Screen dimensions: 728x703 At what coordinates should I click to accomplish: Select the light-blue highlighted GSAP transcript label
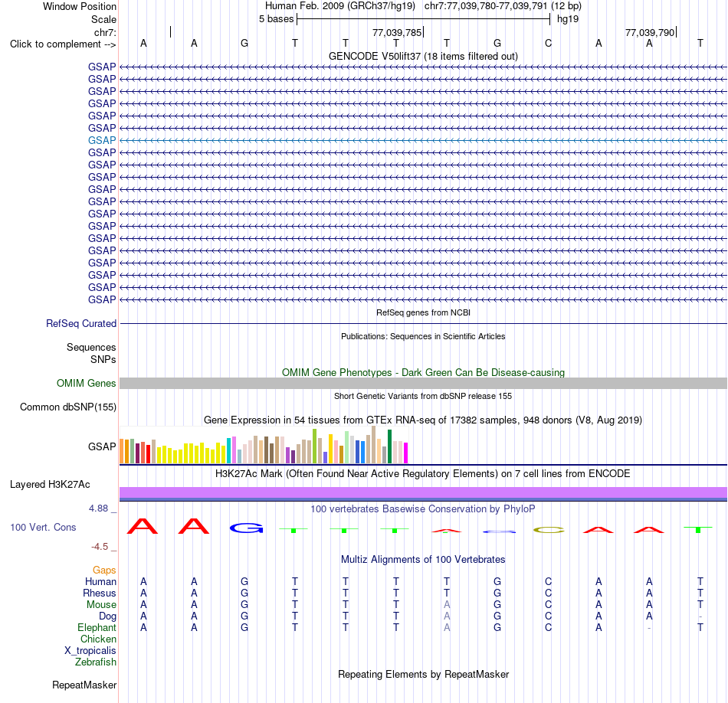coord(102,140)
